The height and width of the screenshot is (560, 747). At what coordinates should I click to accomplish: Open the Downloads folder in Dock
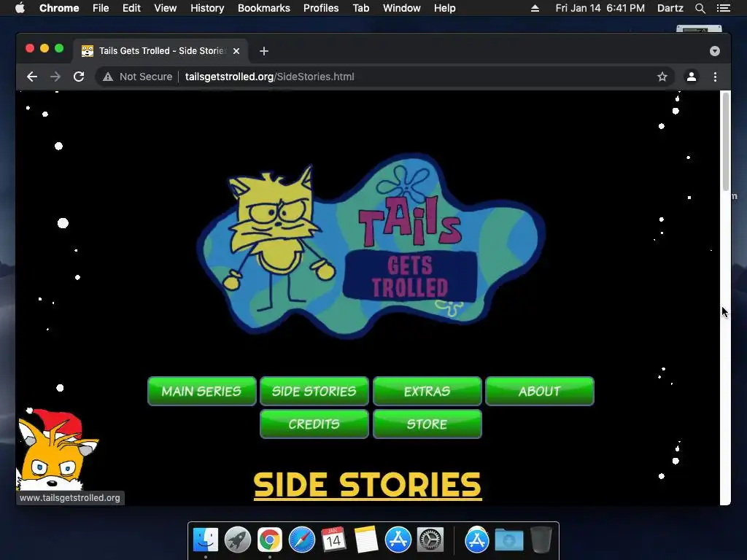[x=508, y=540]
